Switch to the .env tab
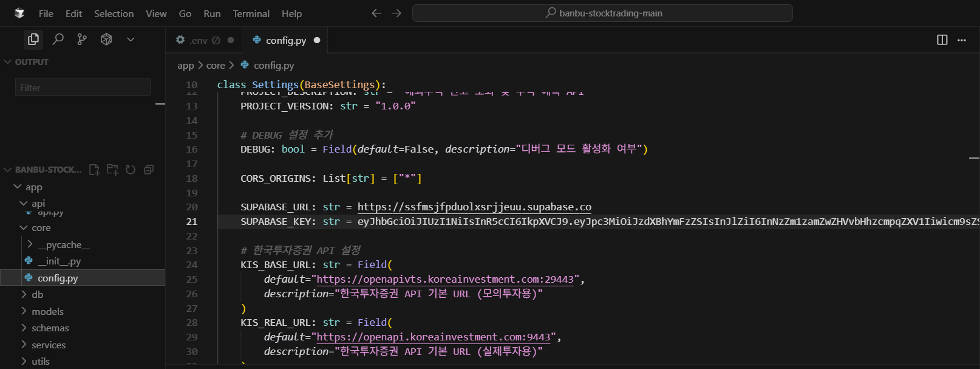The image size is (980, 369). [199, 41]
